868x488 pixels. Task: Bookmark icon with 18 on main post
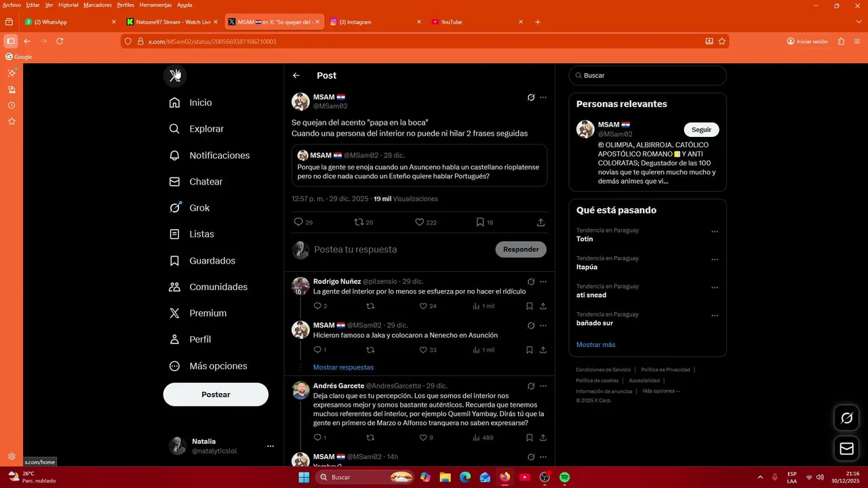(480, 222)
